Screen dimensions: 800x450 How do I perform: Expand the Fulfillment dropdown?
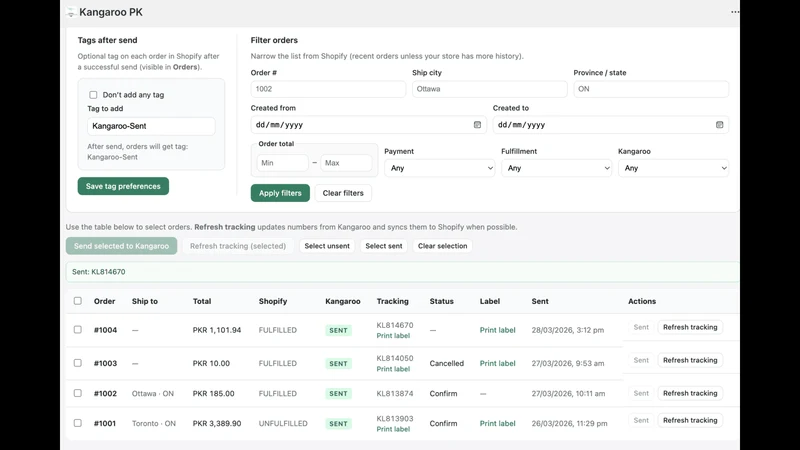pyautogui.click(x=556, y=168)
